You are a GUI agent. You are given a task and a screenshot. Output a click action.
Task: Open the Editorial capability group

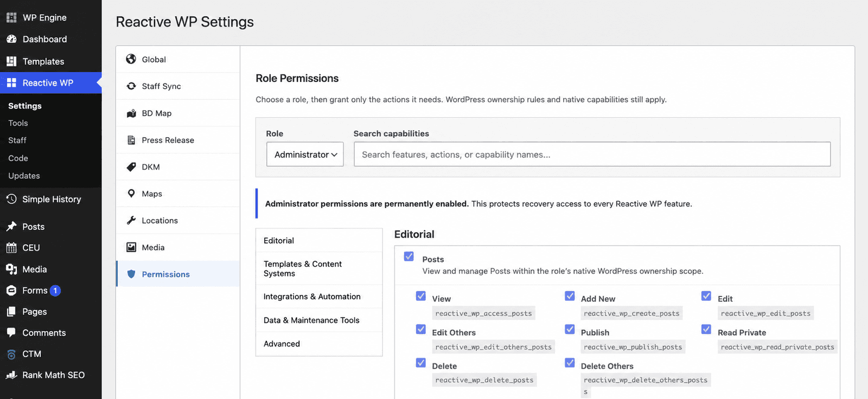click(x=319, y=241)
